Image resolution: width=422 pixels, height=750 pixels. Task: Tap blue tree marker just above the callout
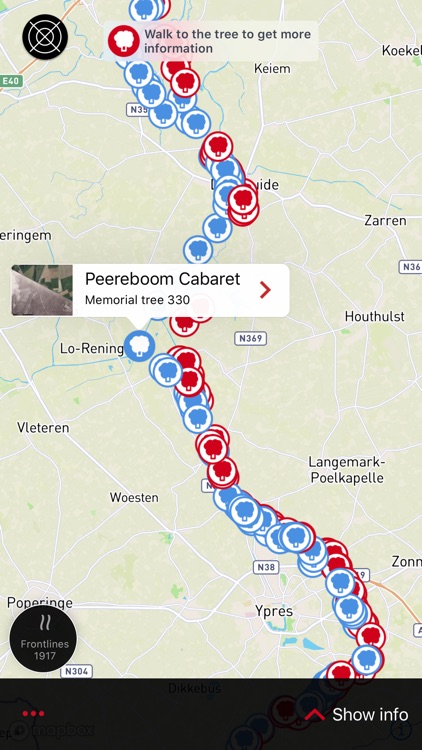tap(198, 250)
